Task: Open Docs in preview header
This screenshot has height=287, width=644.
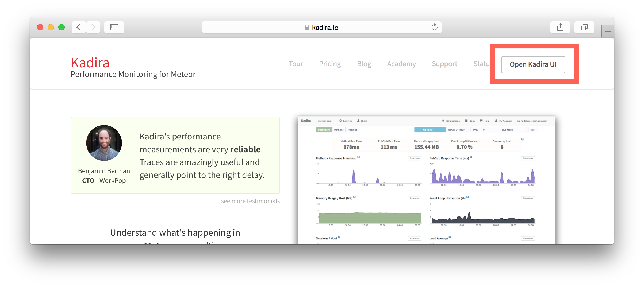Action: tap(470, 121)
